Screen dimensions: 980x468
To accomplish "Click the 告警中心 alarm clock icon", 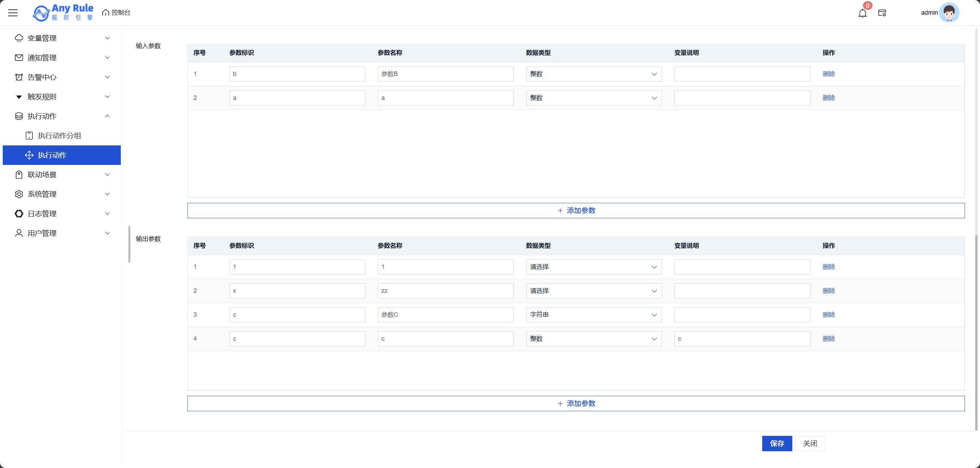I will click(x=18, y=77).
